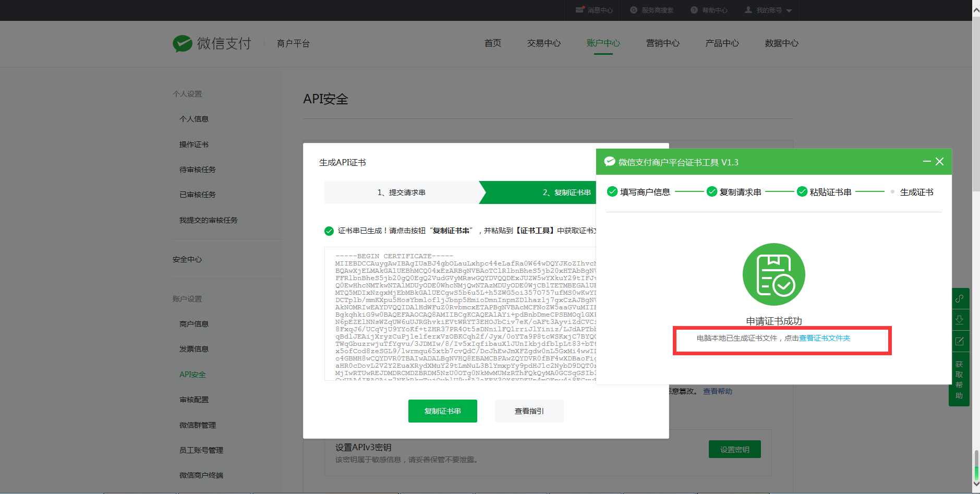Click the page scrollbar down arrow
The image size is (980, 494).
976,485
